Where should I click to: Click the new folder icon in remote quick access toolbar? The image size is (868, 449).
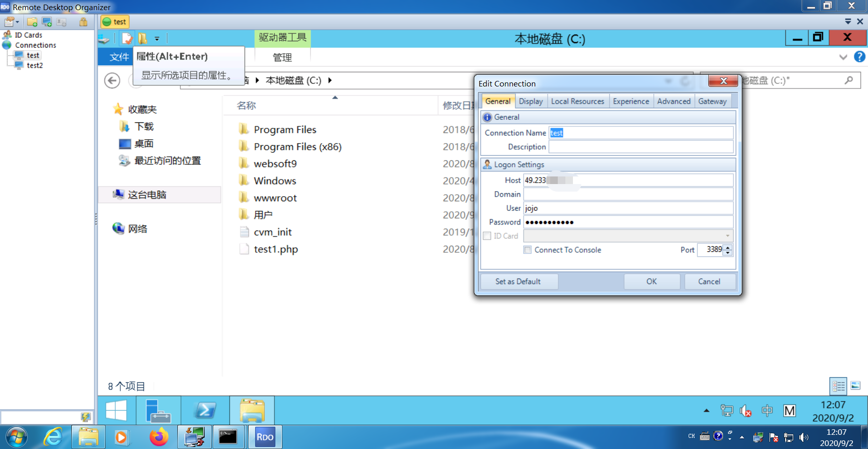click(142, 38)
